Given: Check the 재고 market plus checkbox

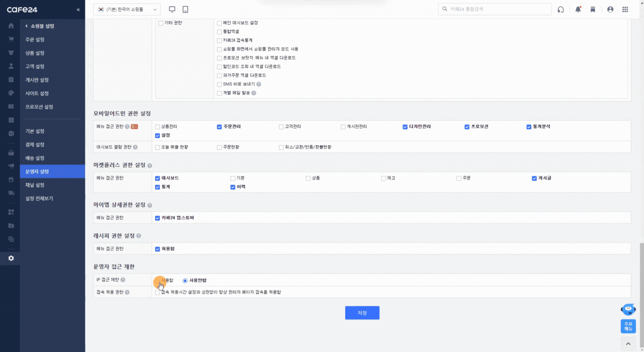Looking at the screenshot, I should click(x=383, y=179).
